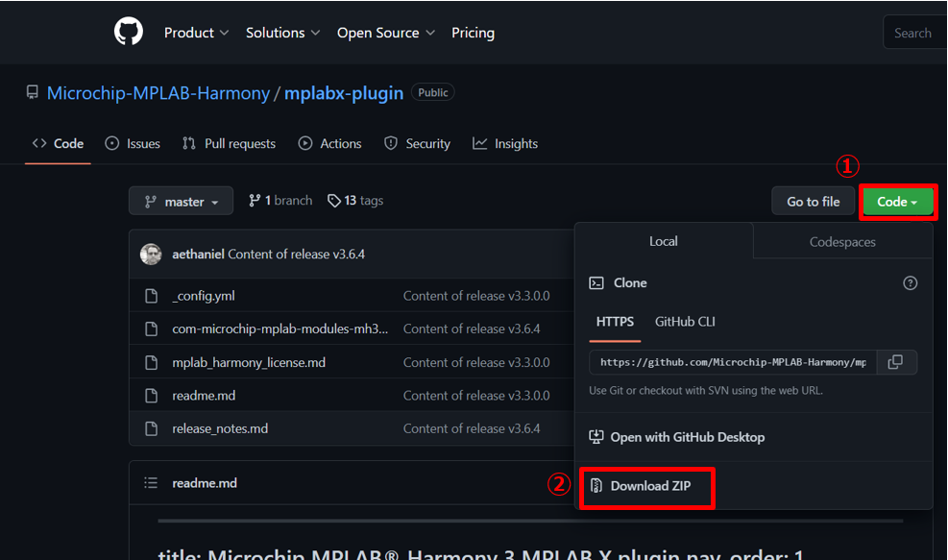This screenshot has height=560, width=948.
Task: Open release_notes.md file
Action: point(220,428)
